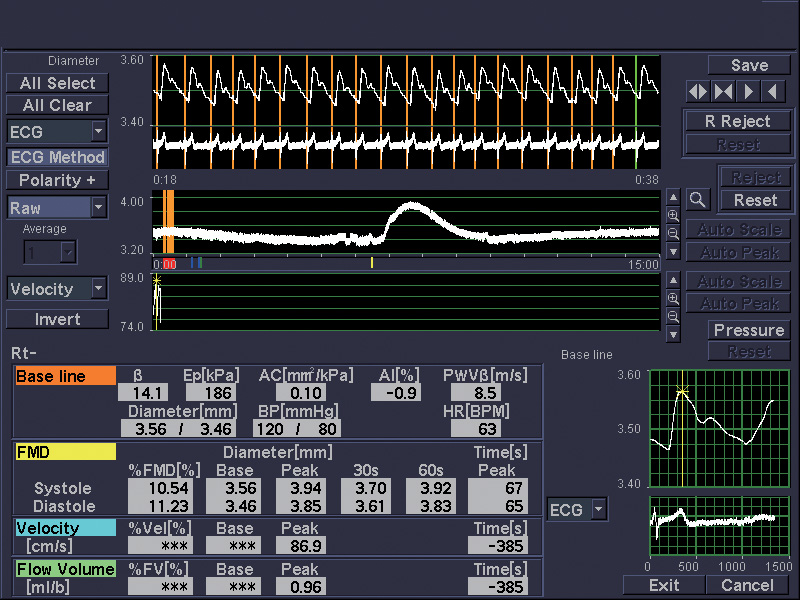The image size is (800, 600).
Task: Toggle the Polarity + setting
Action: tap(57, 180)
